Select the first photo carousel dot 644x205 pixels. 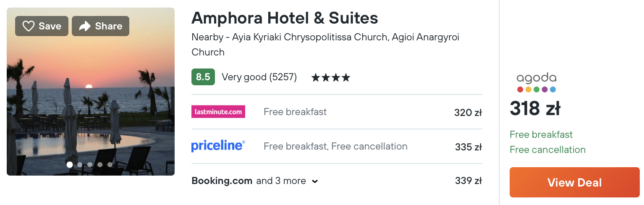70,165
